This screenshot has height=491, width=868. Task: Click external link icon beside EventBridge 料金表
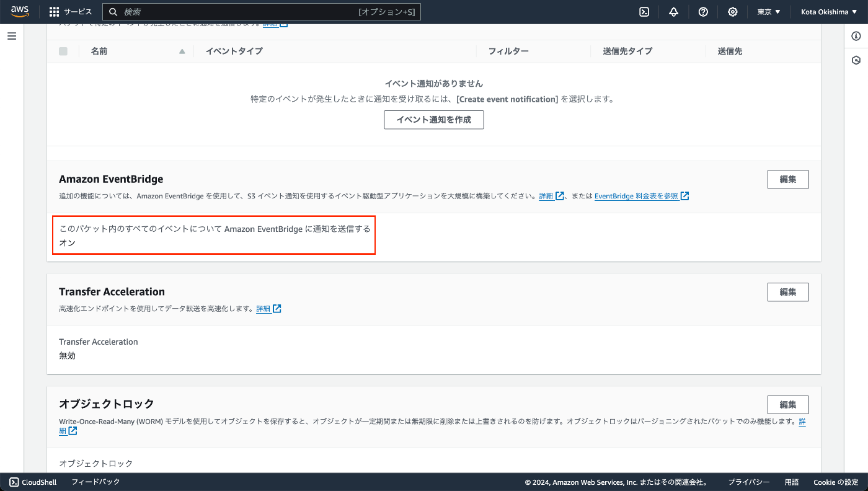[684, 196]
